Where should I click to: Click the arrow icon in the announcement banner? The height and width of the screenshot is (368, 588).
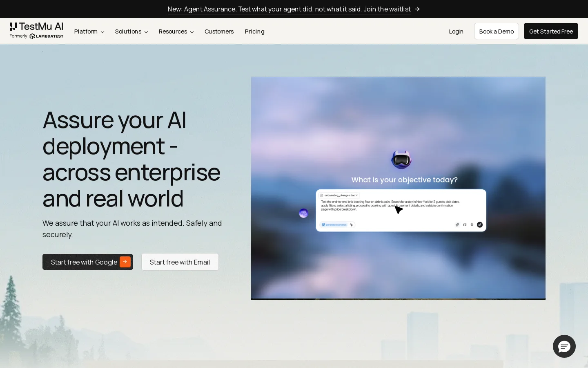tap(417, 9)
